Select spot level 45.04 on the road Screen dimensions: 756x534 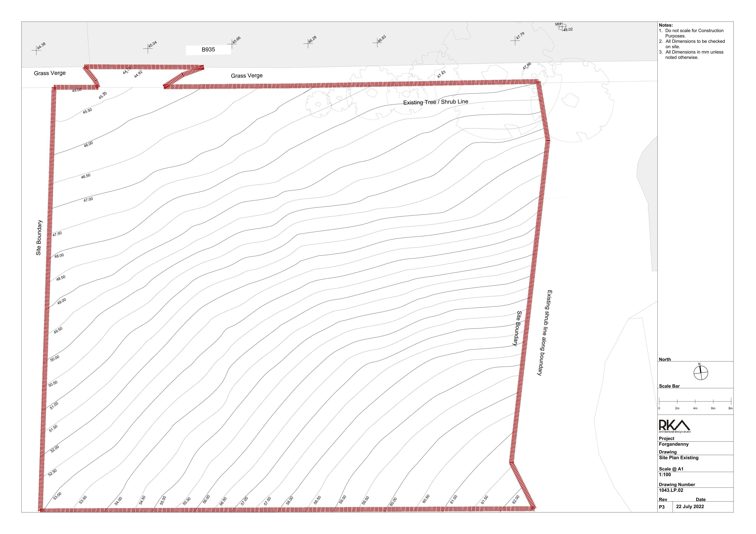(x=152, y=44)
